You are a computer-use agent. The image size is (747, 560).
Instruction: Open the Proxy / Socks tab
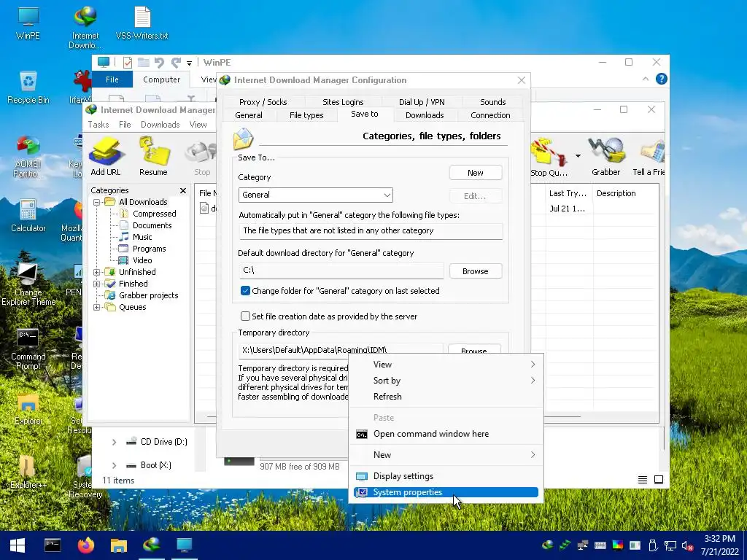(x=263, y=102)
